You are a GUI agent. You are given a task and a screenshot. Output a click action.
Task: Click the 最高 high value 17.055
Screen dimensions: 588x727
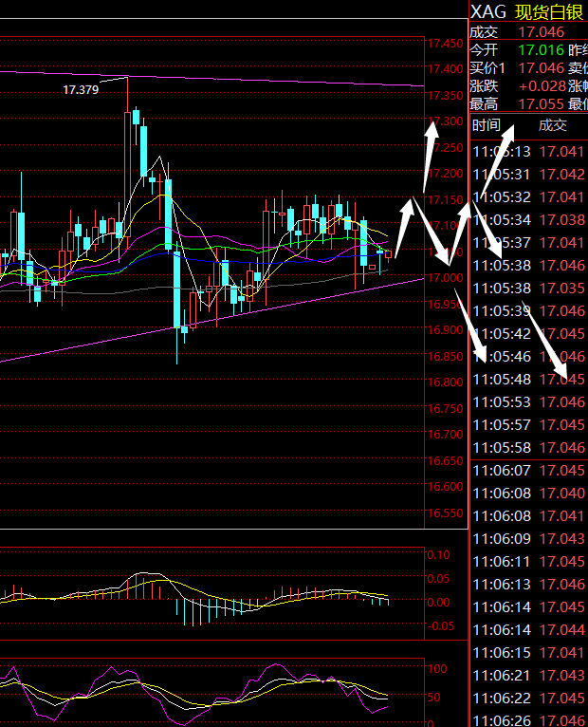point(542,104)
